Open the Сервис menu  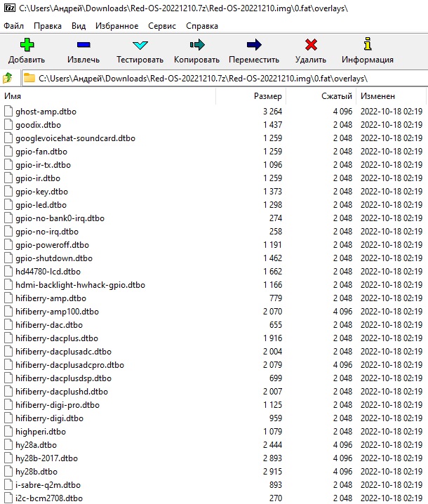pyautogui.click(x=162, y=26)
